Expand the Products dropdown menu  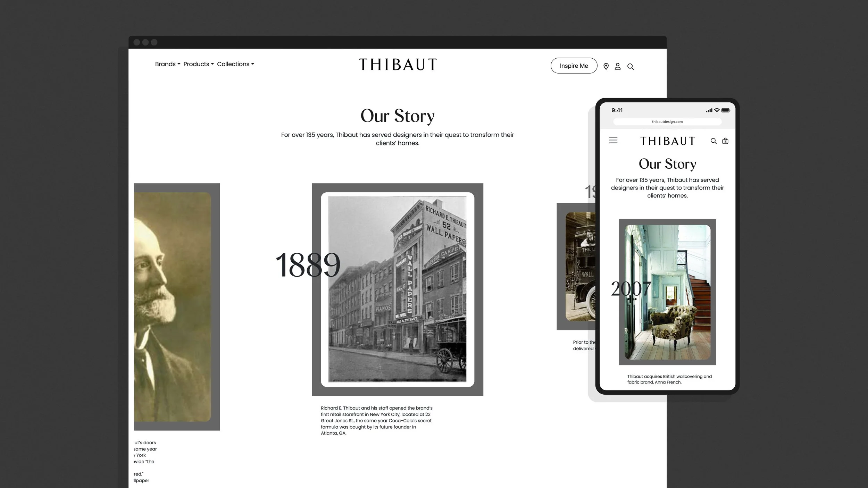pyautogui.click(x=199, y=64)
